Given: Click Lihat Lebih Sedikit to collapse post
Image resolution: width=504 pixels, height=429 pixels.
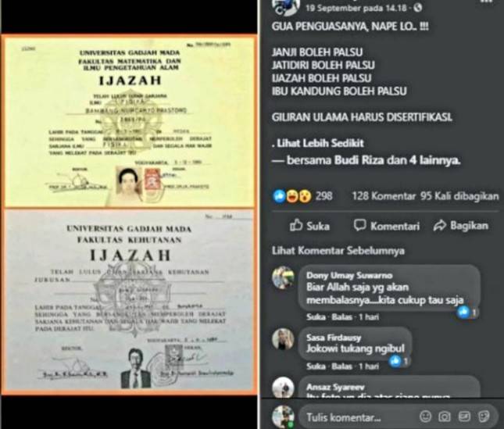Looking at the screenshot, I should pyautogui.click(x=320, y=143).
